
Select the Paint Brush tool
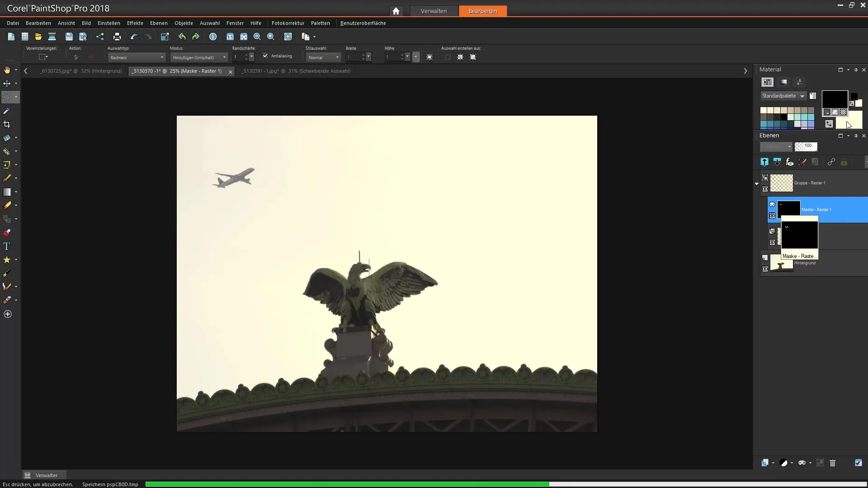pos(7,178)
